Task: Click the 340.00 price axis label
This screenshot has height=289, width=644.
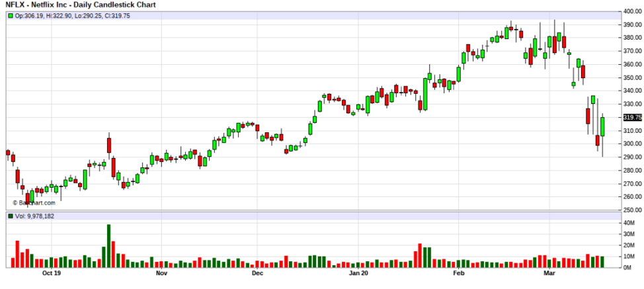Action: pyautogui.click(x=633, y=91)
